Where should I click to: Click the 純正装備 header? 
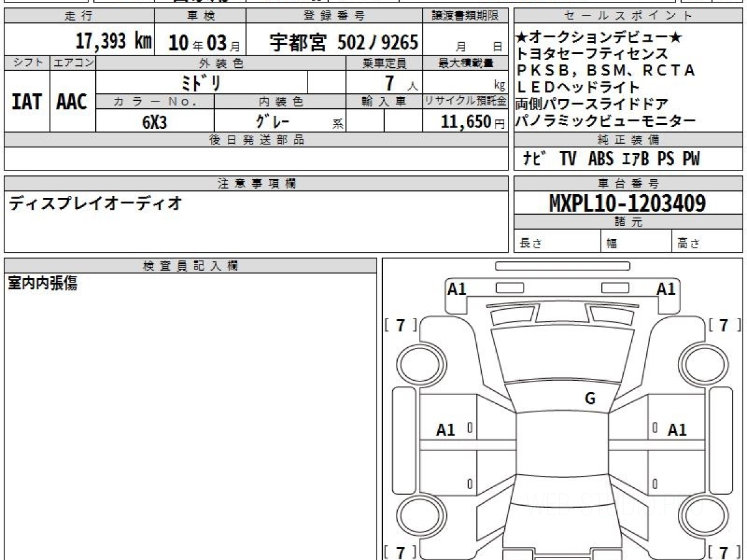tap(628, 139)
